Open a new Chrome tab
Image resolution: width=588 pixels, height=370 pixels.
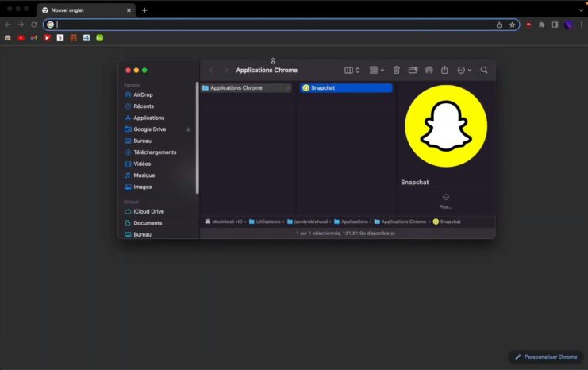144,10
